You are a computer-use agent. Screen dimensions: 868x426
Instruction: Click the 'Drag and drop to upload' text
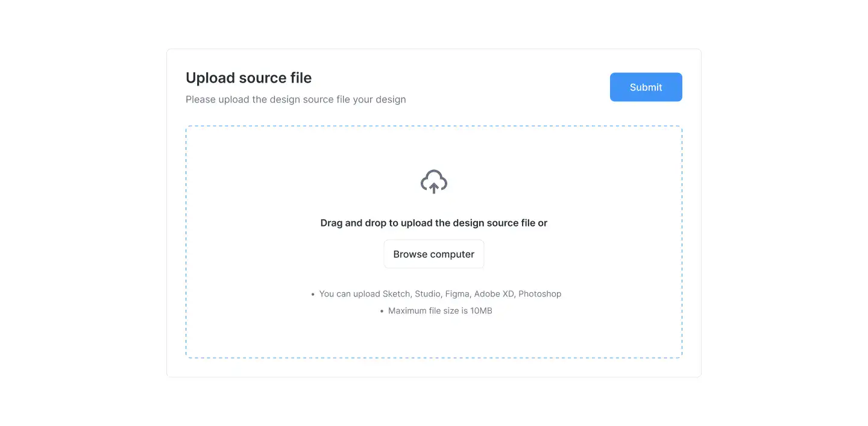(434, 223)
